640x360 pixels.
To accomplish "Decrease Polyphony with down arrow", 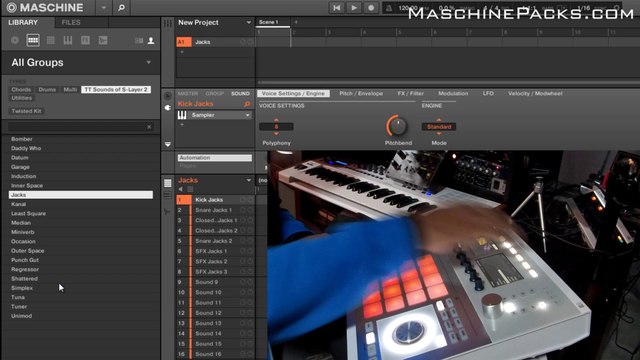I will coord(276,133).
